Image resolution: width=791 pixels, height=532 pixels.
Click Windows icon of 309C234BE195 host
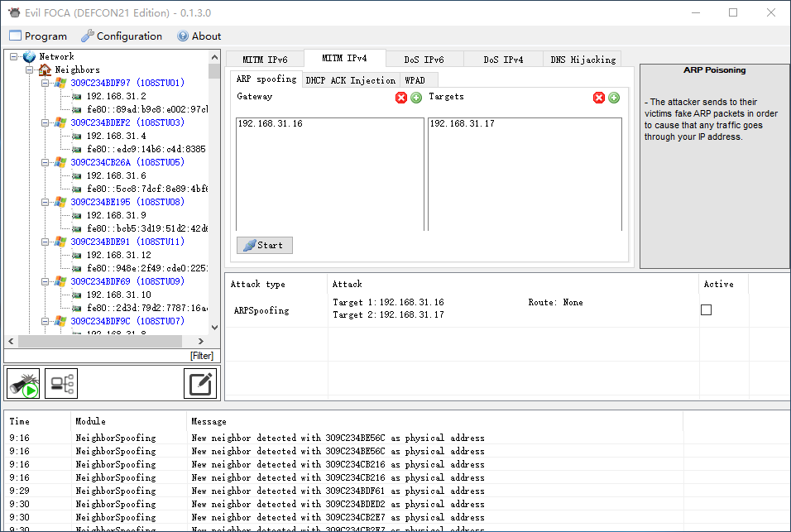[60, 202]
